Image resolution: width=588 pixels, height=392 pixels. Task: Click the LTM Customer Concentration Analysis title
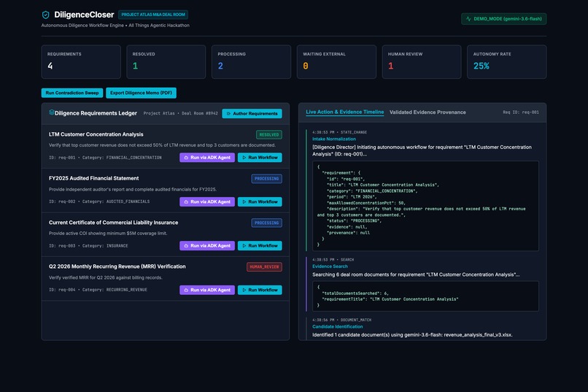coord(96,134)
